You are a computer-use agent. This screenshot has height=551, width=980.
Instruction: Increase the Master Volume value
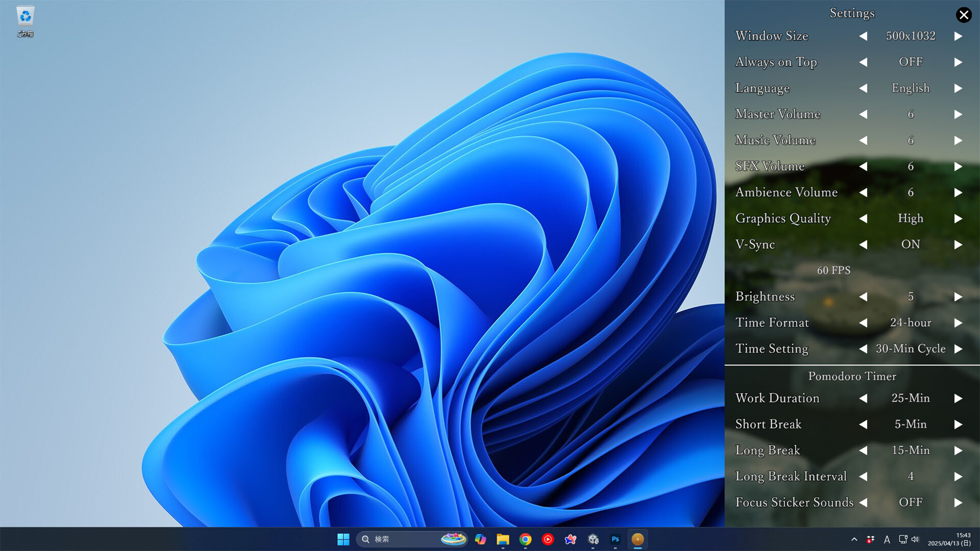pyautogui.click(x=958, y=114)
